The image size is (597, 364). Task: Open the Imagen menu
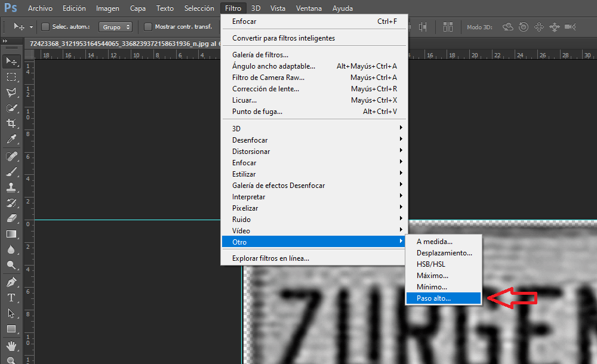107,8
